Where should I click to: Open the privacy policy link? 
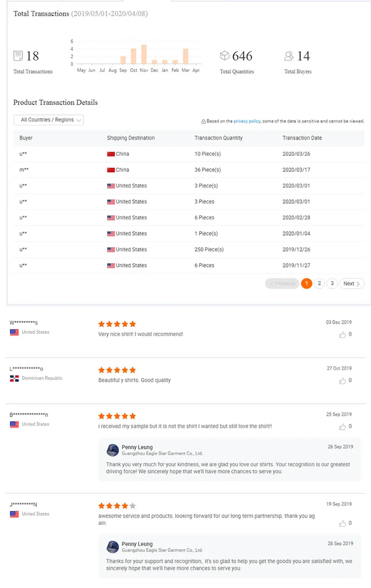click(x=247, y=121)
